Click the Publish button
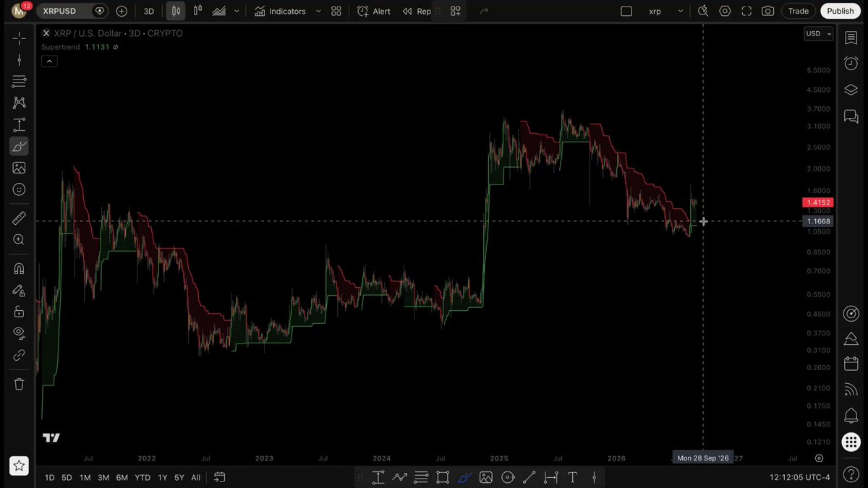This screenshot has height=488, width=868. coord(841,11)
